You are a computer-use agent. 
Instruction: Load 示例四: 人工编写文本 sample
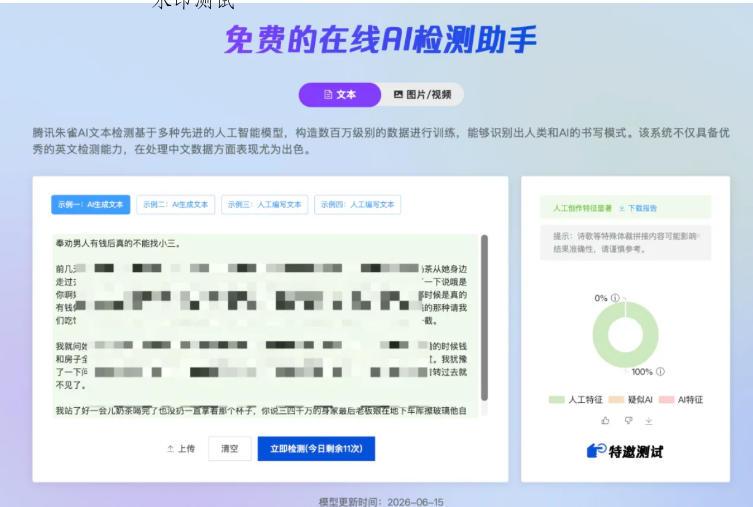click(x=357, y=205)
